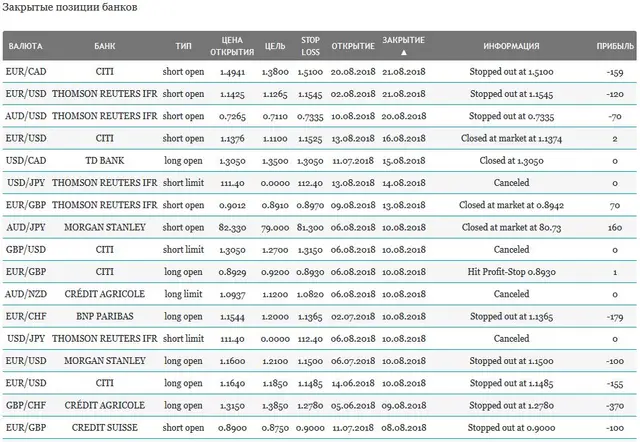Viewport: 640px width, 442px height.
Task: Click 'Stopped out at 0.9000' info
Action: (x=511, y=428)
